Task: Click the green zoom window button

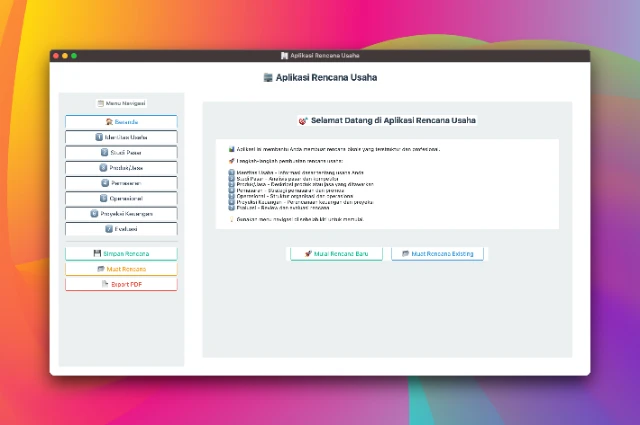Action: (x=74, y=55)
